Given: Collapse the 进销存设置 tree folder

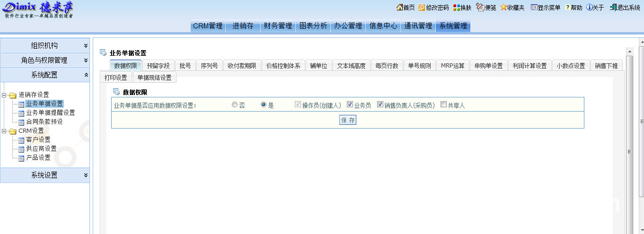Looking at the screenshot, I should point(4,95).
